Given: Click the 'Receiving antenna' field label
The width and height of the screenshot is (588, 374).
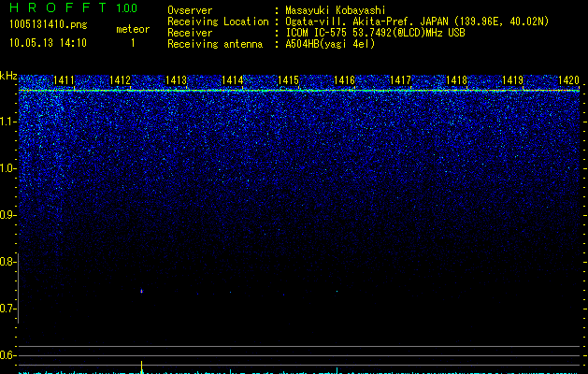Looking at the screenshot, I should click(x=215, y=44).
